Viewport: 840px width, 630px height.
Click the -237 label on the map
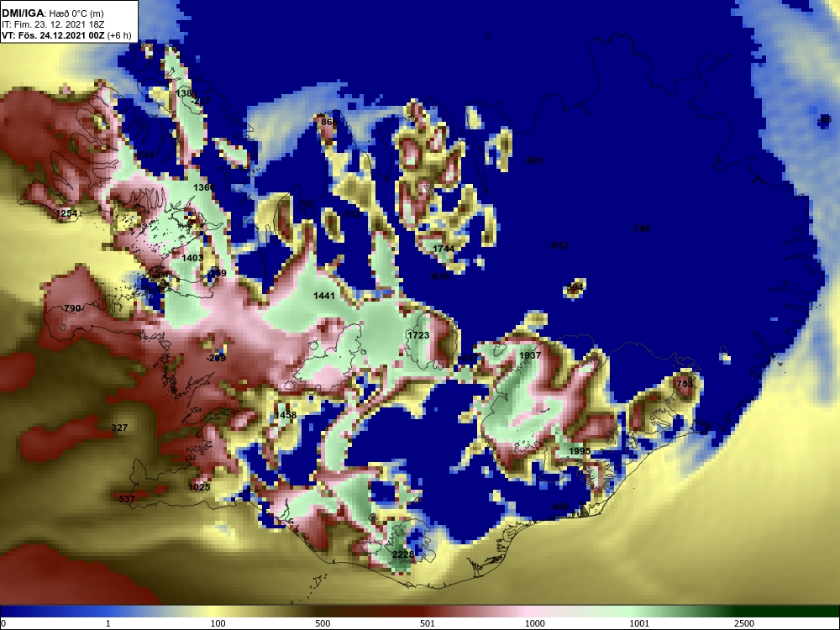(201, 101)
